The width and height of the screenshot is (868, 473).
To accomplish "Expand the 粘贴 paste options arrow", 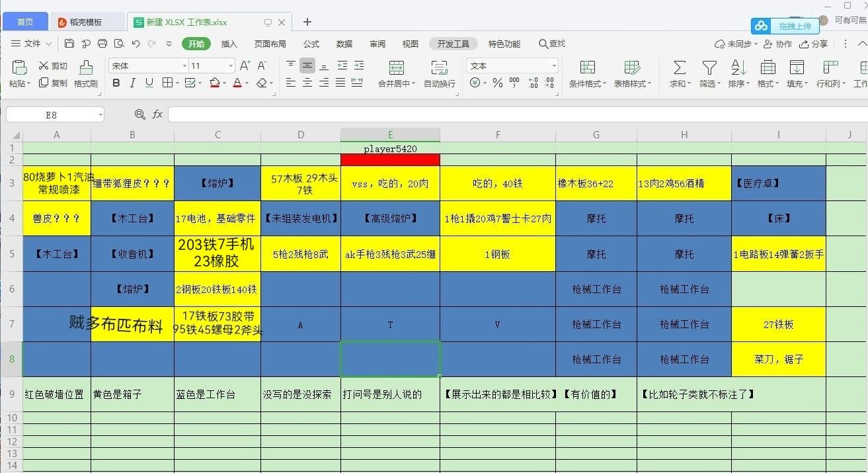I will tap(28, 83).
